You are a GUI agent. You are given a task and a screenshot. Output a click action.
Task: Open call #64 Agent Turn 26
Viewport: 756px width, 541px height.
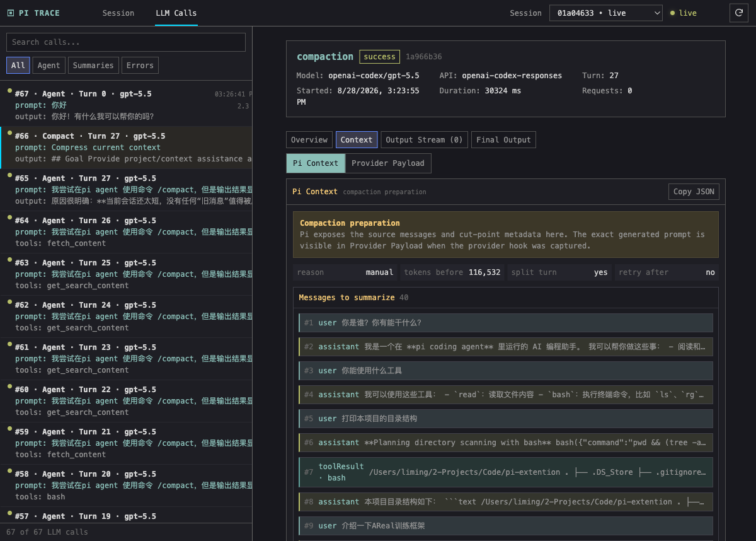pyautogui.click(x=126, y=232)
